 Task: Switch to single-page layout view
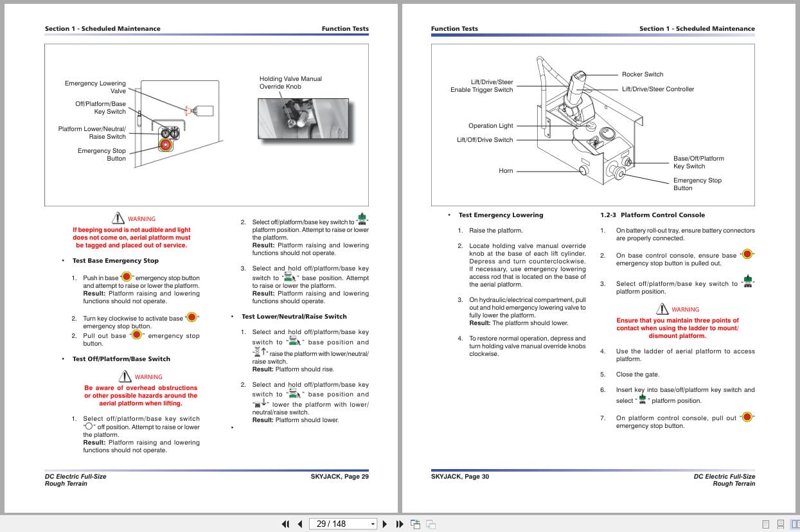coord(766,524)
